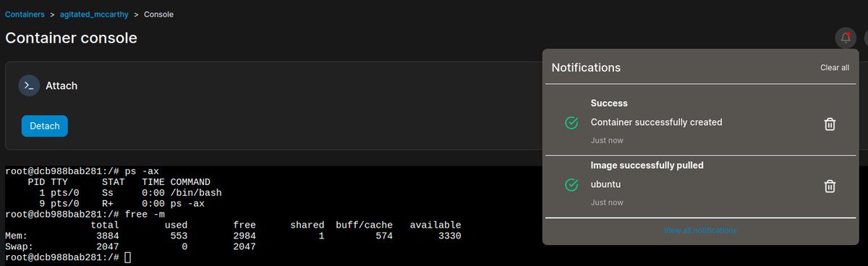Click the 'Container console' heading
Viewport: 868px width, 266px height.
(x=71, y=38)
